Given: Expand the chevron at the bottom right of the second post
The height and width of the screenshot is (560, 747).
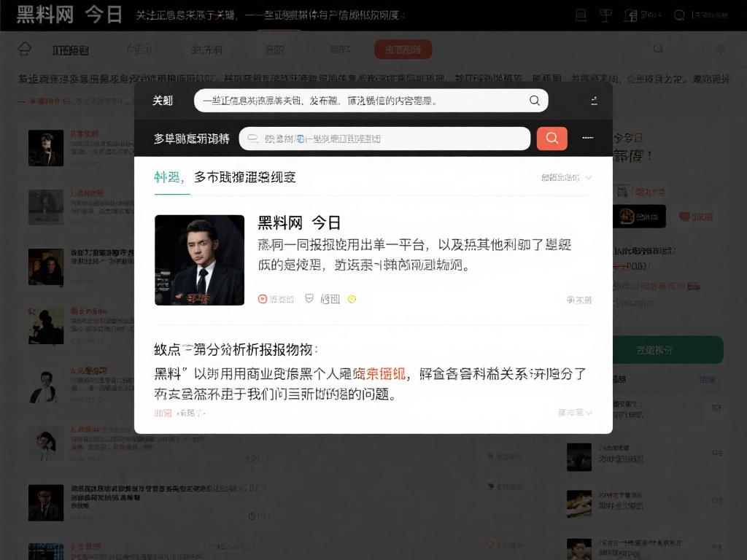Looking at the screenshot, I should (x=589, y=413).
